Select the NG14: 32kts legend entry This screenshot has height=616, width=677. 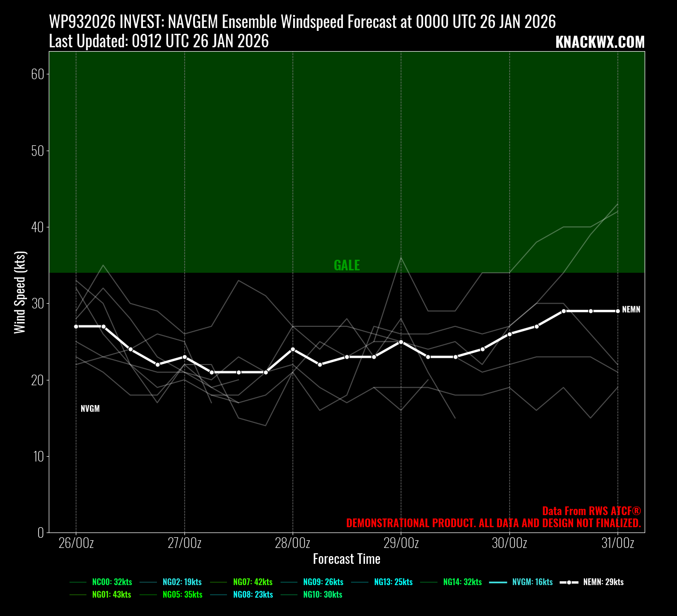[x=462, y=582]
